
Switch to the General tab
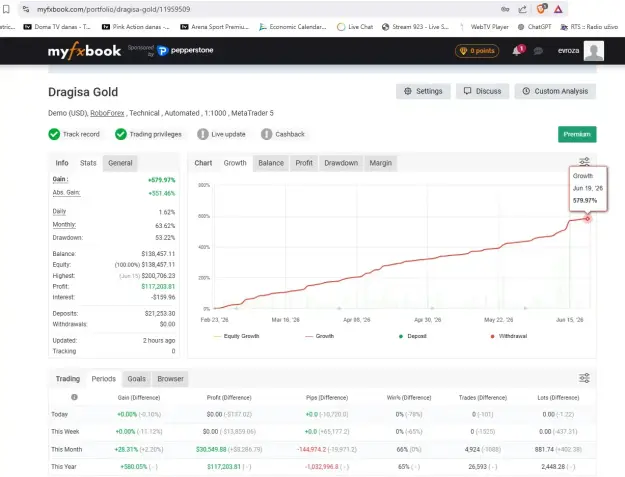[x=120, y=163]
